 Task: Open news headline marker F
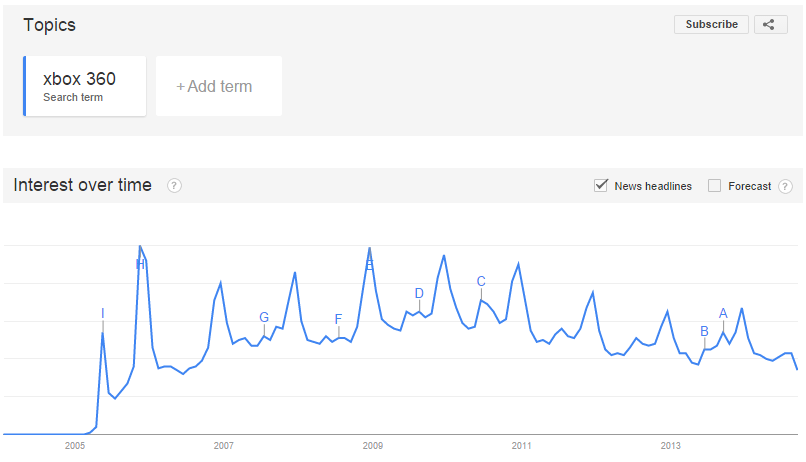(338, 319)
